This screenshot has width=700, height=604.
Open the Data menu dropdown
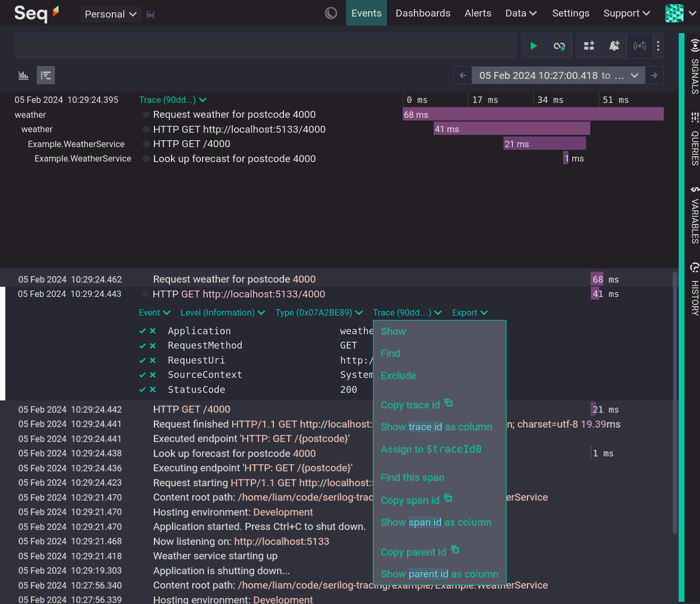[521, 13]
